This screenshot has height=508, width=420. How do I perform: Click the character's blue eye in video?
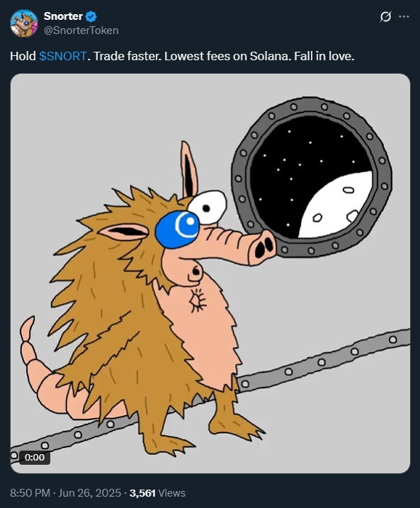coord(177,229)
